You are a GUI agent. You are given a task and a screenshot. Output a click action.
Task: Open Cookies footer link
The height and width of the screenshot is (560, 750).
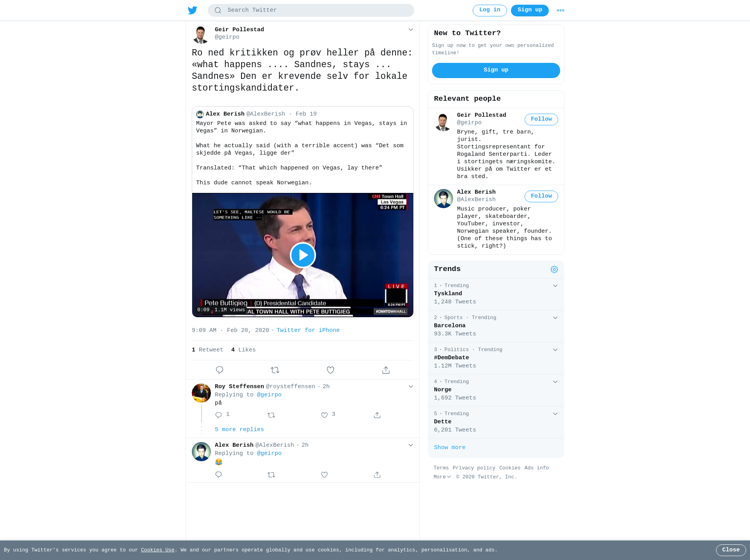[510, 468]
